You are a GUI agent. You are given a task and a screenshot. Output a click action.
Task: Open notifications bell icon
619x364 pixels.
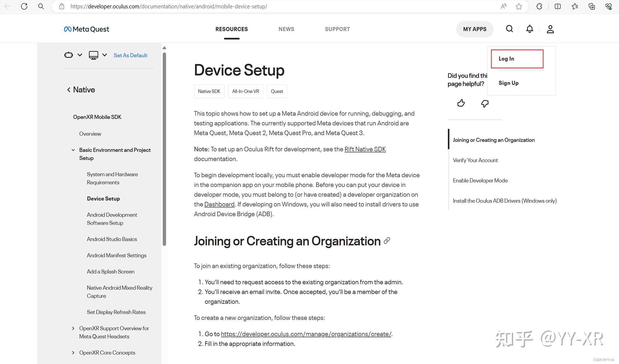[530, 29]
